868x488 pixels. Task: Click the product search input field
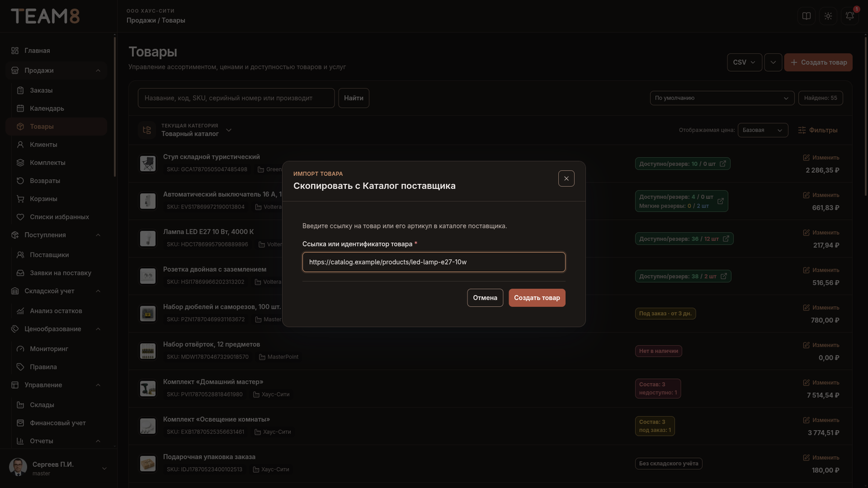coord(236,98)
